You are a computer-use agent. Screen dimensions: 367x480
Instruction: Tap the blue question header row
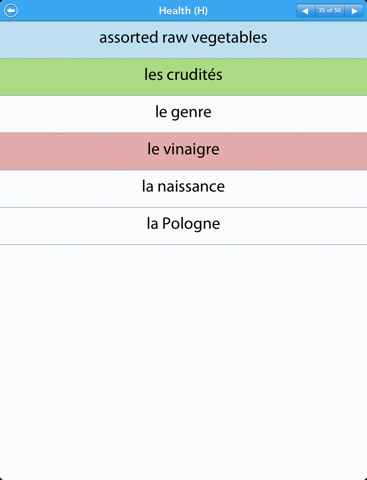pos(183,40)
